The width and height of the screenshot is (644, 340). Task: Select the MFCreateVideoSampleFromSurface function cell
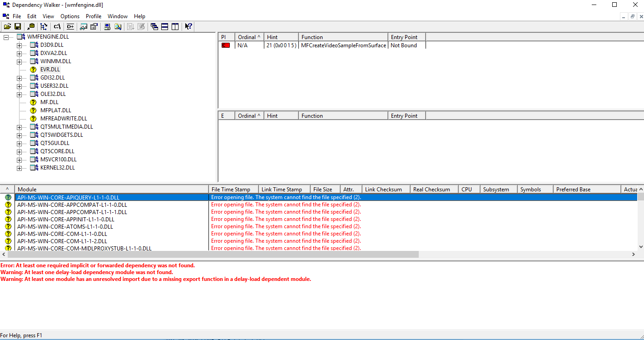(x=343, y=45)
